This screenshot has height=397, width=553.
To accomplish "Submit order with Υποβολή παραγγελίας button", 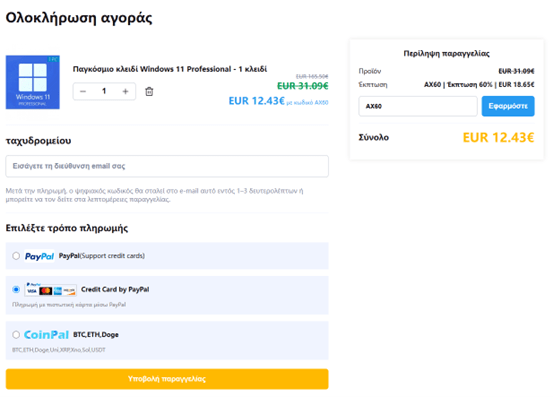I will tap(167, 379).
